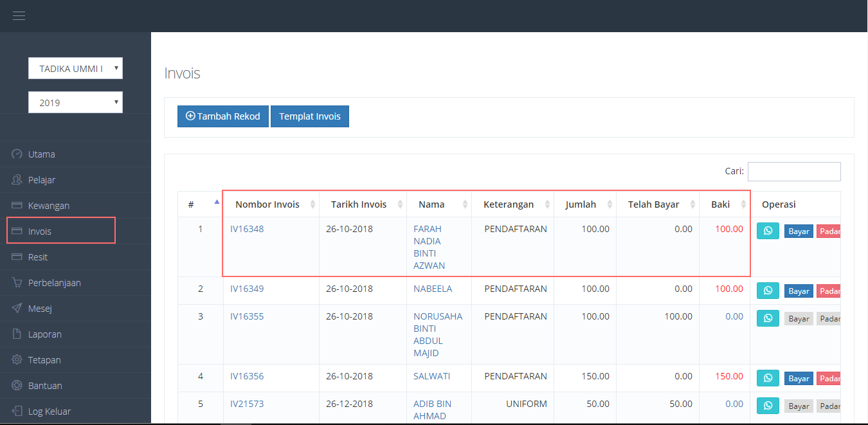Click WhatsApp icon for NABEELA's invoice
Viewport: 868px width, 425px height.
coord(768,291)
